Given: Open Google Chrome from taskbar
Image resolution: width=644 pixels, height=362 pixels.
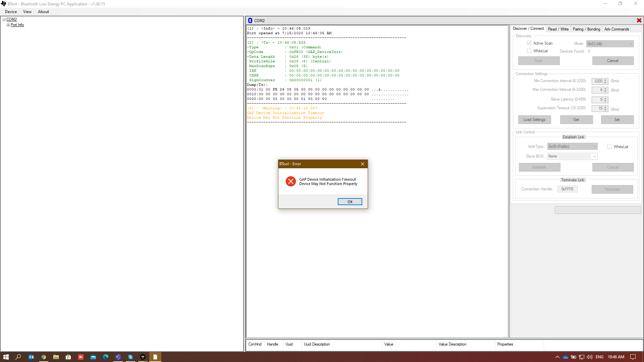Looking at the screenshot, I should [44, 357].
